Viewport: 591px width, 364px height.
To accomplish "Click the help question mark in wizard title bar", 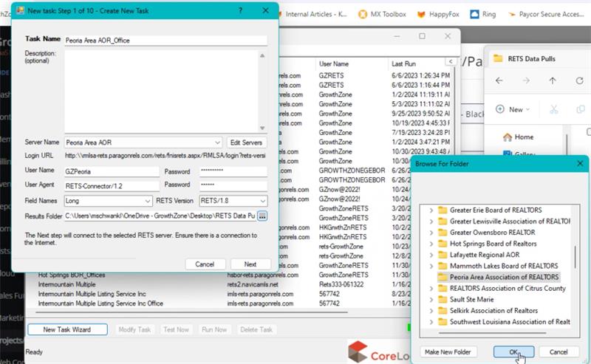I will [x=240, y=11].
